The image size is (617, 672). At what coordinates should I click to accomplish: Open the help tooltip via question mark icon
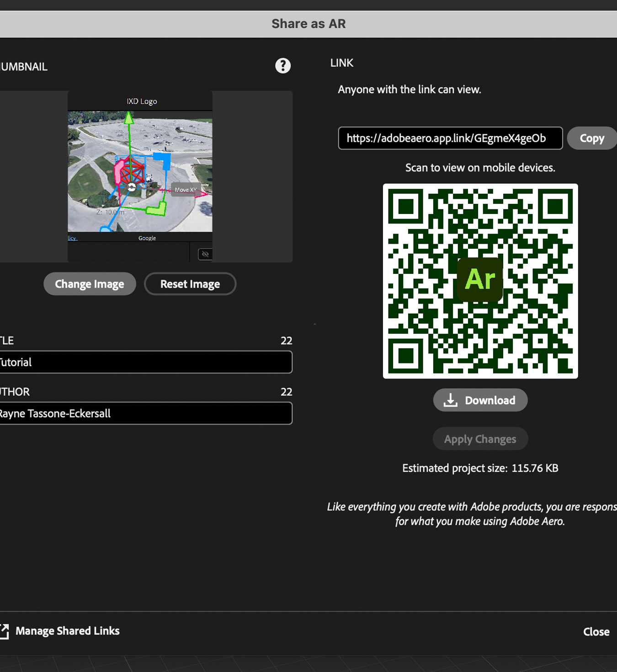(283, 66)
